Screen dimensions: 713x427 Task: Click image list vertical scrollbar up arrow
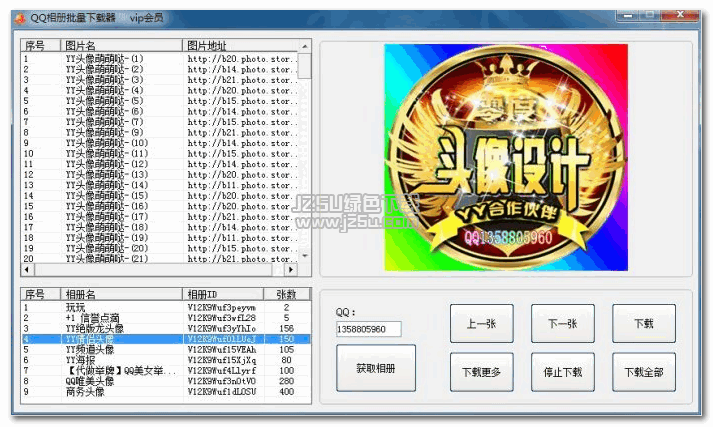pos(305,46)
